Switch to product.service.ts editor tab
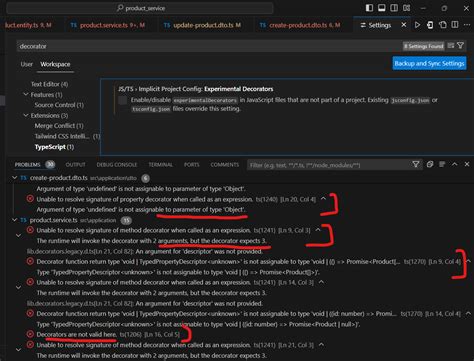This screenshot has width=474, height=361. 107,25
